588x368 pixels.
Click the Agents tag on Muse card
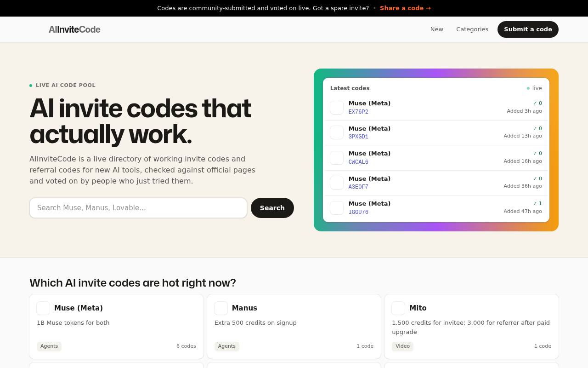point(49,346)
